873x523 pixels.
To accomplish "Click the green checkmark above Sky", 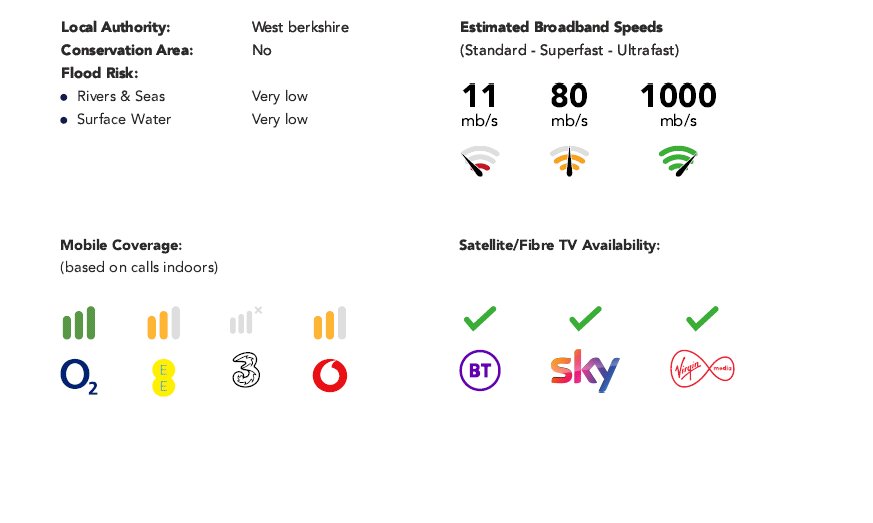I will [585, 318].
